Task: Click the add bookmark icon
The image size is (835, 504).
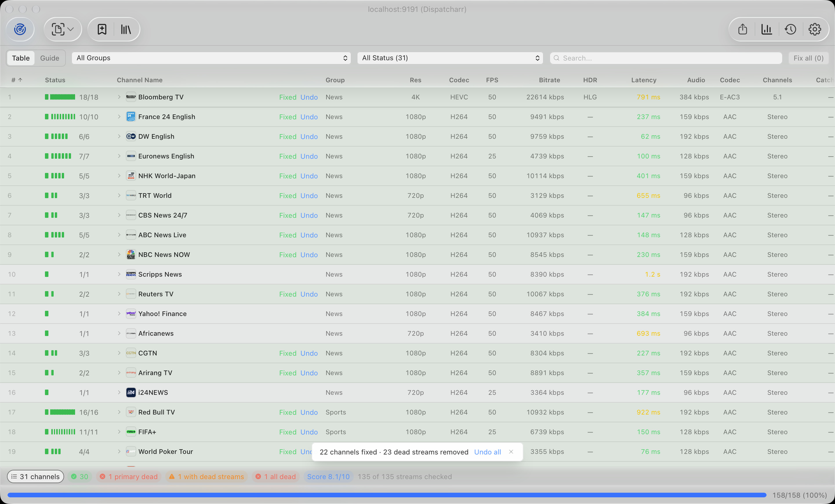Action: (x=102, y=30)
